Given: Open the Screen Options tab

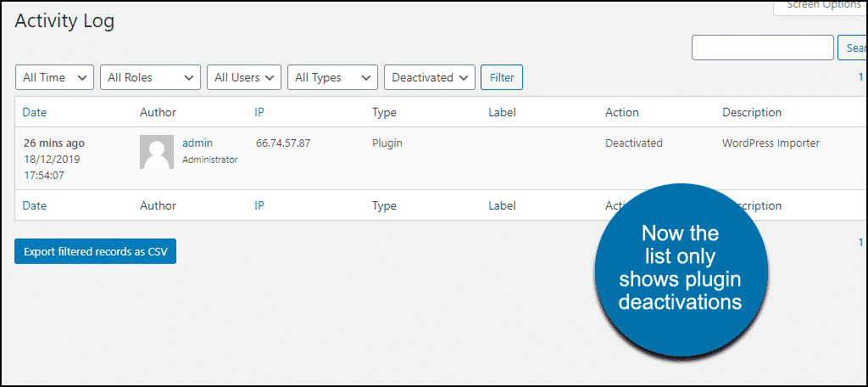Looking at the screenshot, I should coord(821,7).
